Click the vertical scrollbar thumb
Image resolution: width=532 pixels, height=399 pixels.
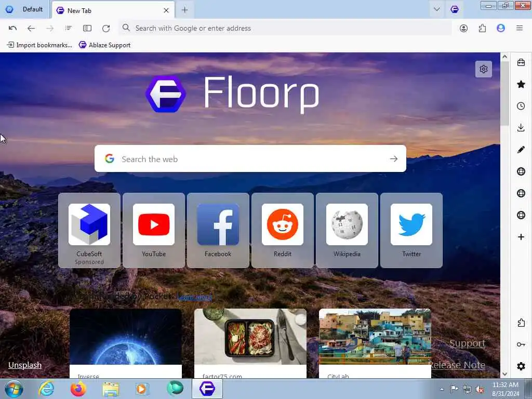505,94
